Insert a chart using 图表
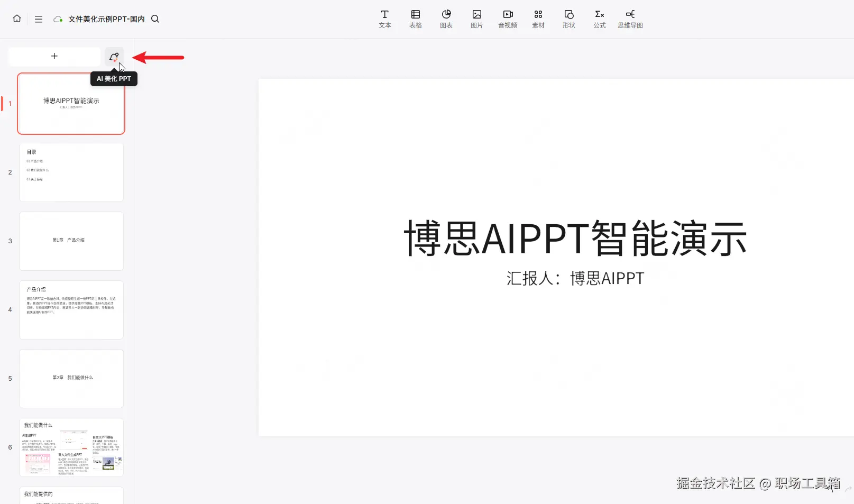The width and height of the screenshot is (854, 504). (x=446, y=19)
